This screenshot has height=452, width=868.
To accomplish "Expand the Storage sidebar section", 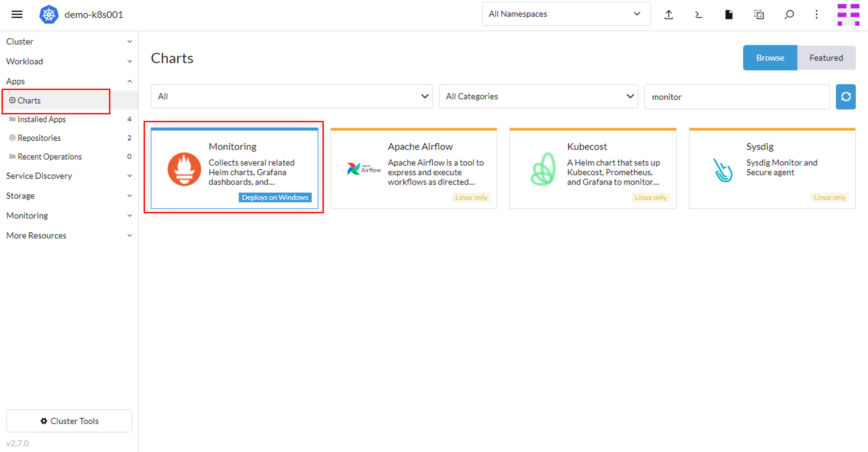I will [69, 196].
